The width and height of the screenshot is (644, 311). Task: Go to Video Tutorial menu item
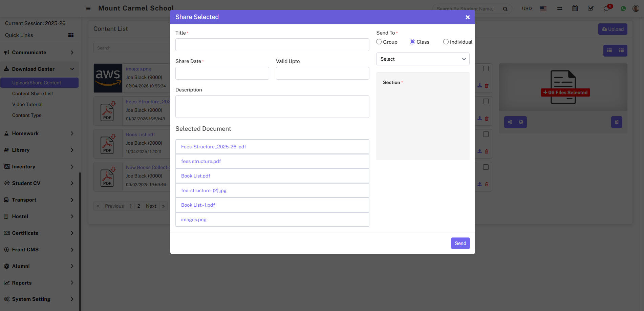[x=27, y=104]
